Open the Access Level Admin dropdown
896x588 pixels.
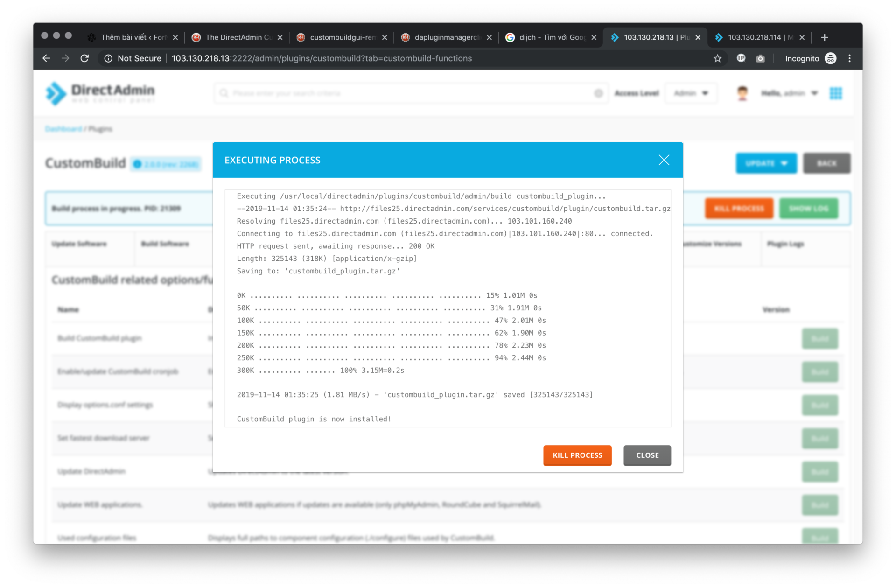tap(691, 93)
